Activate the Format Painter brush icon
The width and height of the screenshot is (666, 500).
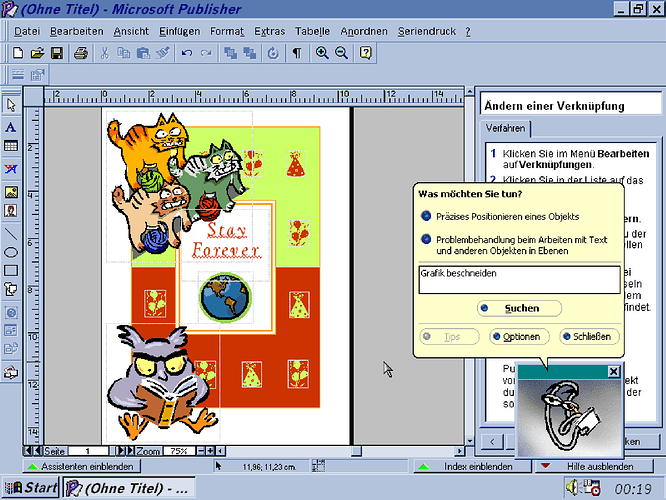[x=163, y=53]
